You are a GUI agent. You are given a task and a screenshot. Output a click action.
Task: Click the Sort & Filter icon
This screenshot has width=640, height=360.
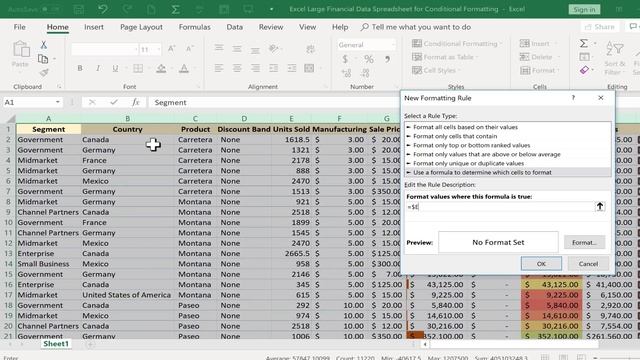tap(615, 58)
